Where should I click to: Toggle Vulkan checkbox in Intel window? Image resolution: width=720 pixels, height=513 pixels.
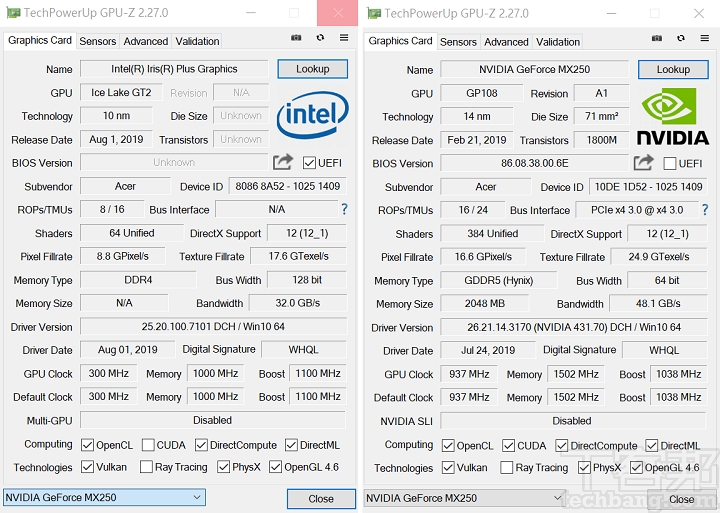tap(87, 467)
